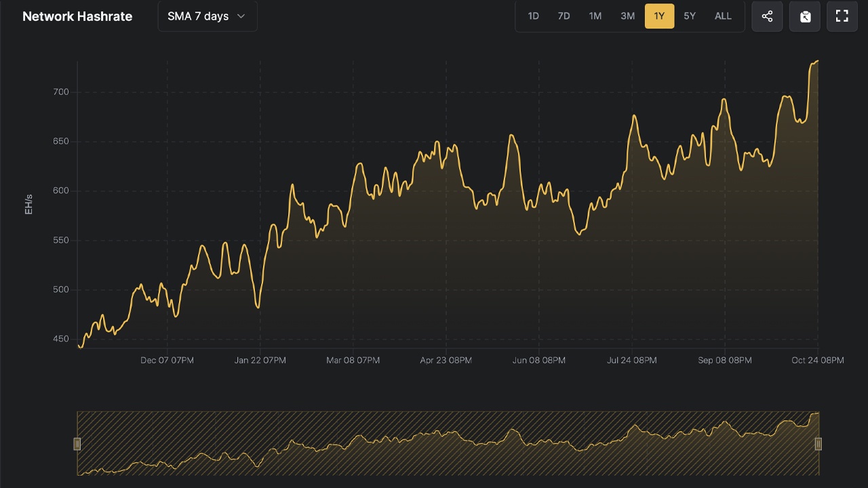Click the Network Hashrate title
868x488 pixels.
pyautogui.click(x=77, y=16)
